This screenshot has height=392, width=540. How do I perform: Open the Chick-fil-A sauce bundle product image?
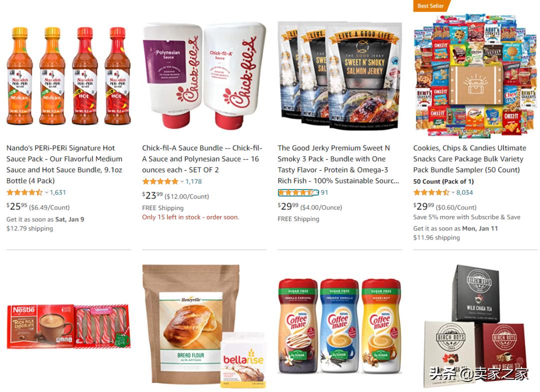point(204,76)
